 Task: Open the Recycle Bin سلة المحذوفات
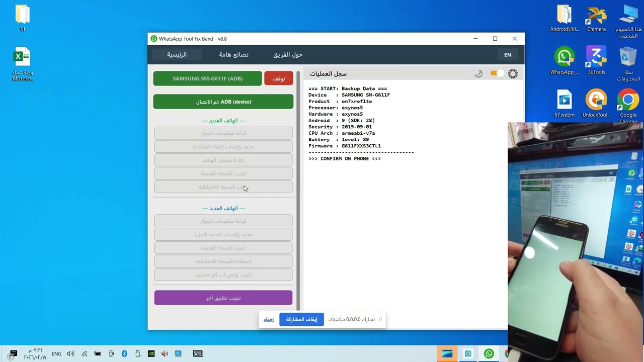(x=628, y=64)
